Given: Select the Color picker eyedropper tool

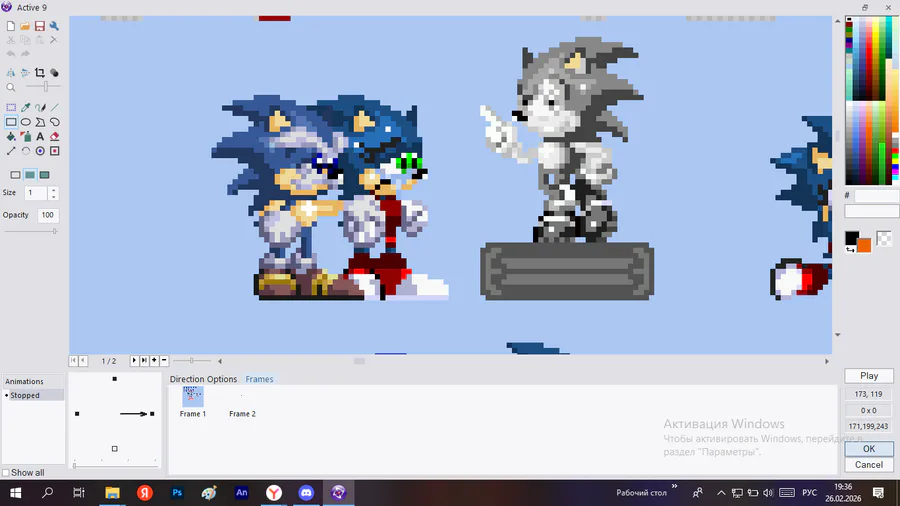Looking at the screenshot, I should tap(25, 107).
